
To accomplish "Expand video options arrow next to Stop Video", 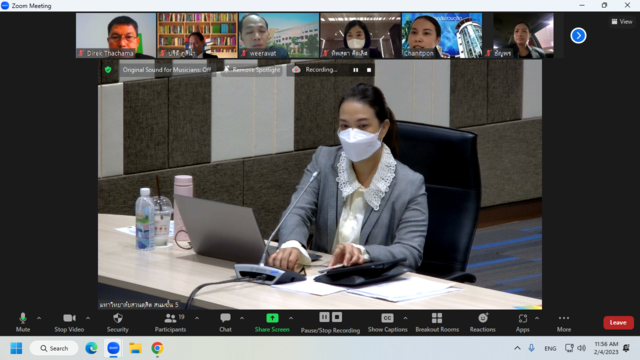I will coord(88,318).
